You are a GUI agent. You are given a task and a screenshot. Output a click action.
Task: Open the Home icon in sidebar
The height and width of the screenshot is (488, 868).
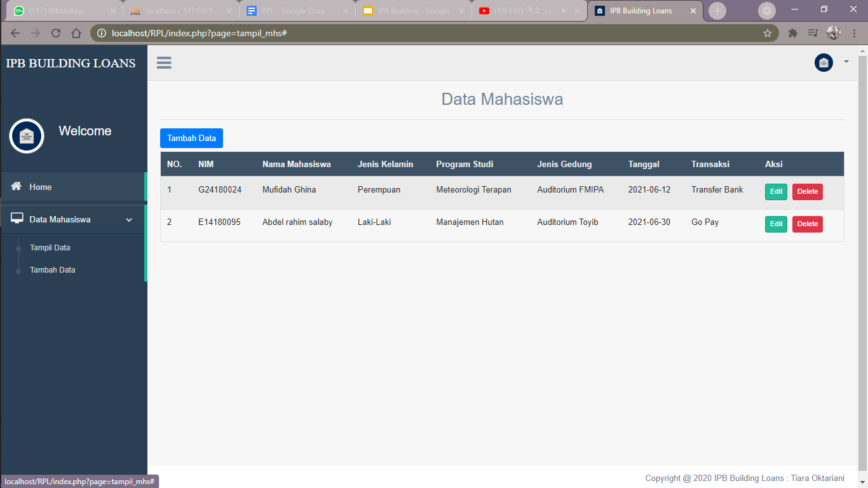pyautogui.click(x=15, y=187)
